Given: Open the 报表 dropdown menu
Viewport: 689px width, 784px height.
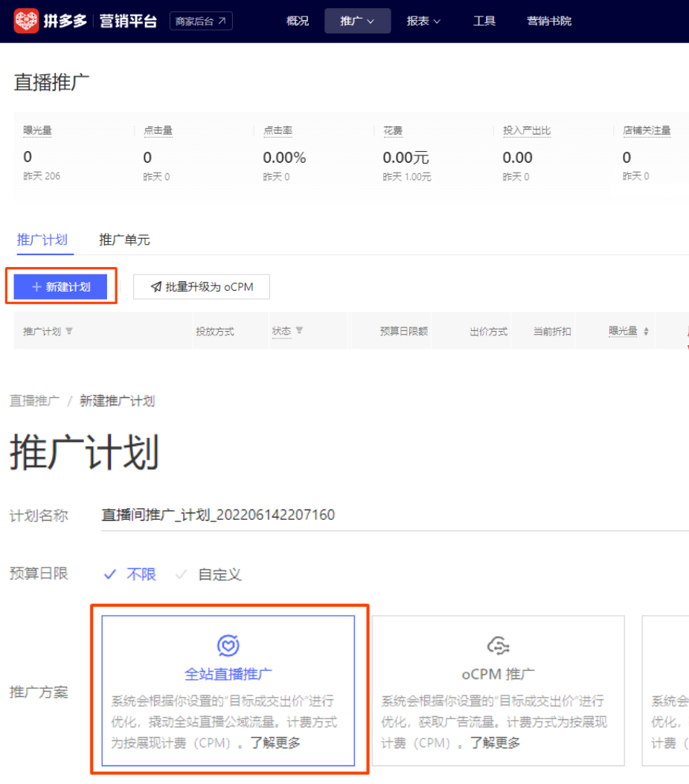Looking at the screenshot, I should [423, 21].
